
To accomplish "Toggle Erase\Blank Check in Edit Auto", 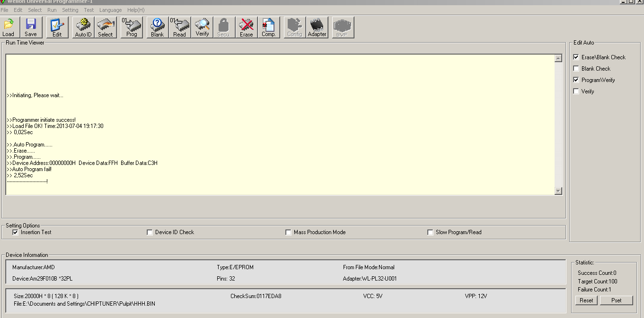I will pyautogui.click(x=576, y=57).
